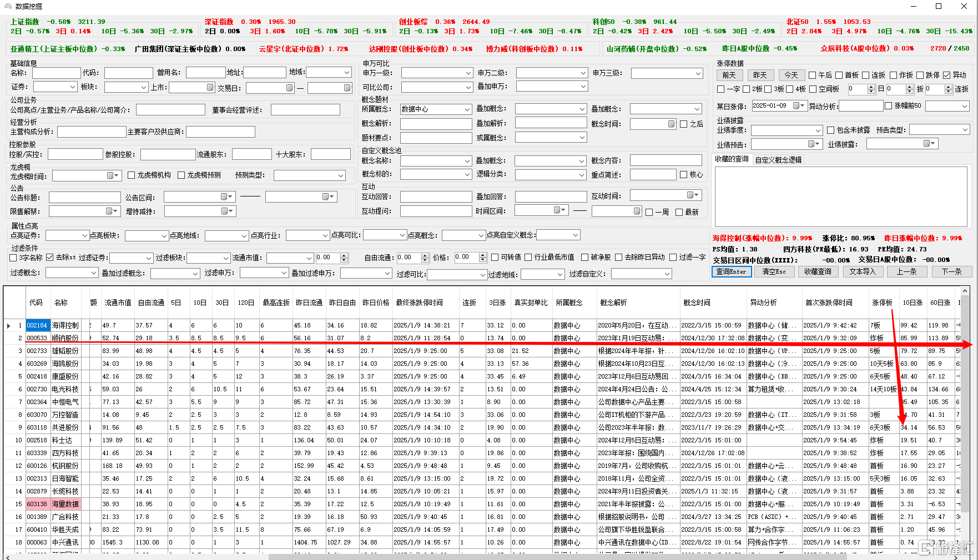Open the 板块 dropdown in 基础信息
The image size is (978, 560).
pos(143,87)
